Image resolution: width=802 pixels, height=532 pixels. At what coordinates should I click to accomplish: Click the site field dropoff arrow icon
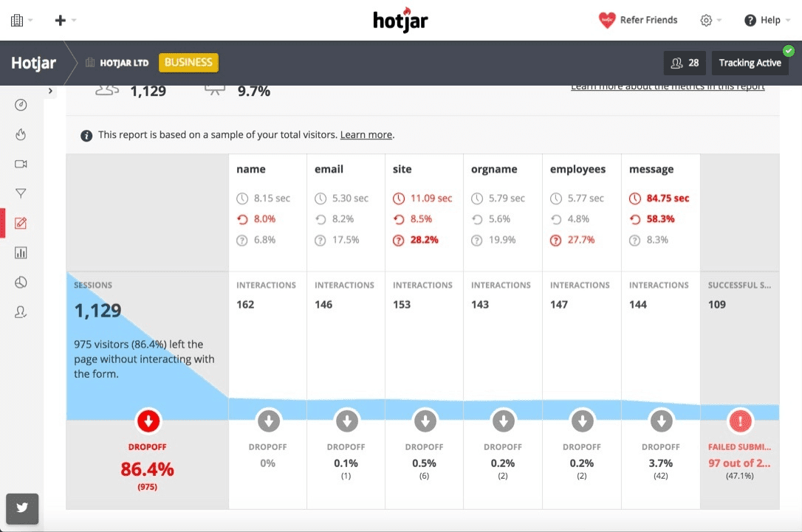[425, 421]
